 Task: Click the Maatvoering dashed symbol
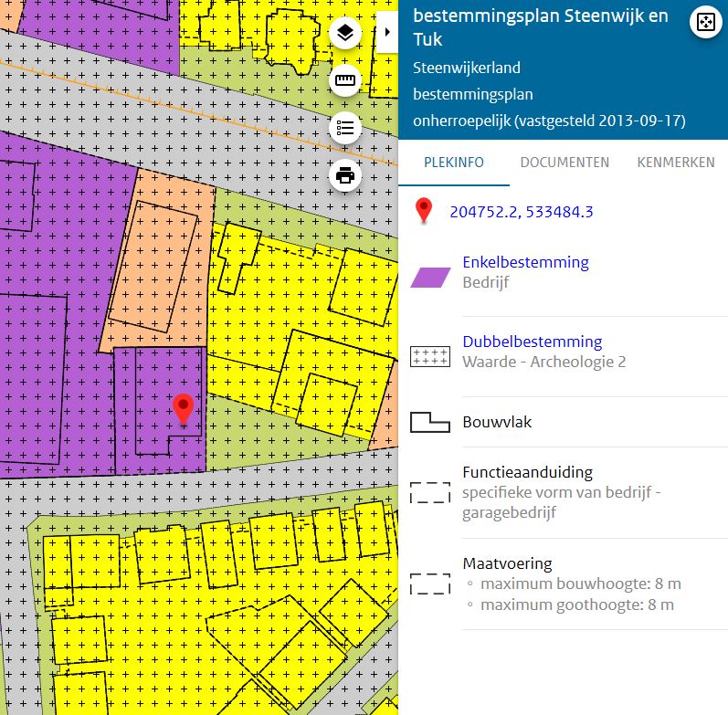click(430, 584)
